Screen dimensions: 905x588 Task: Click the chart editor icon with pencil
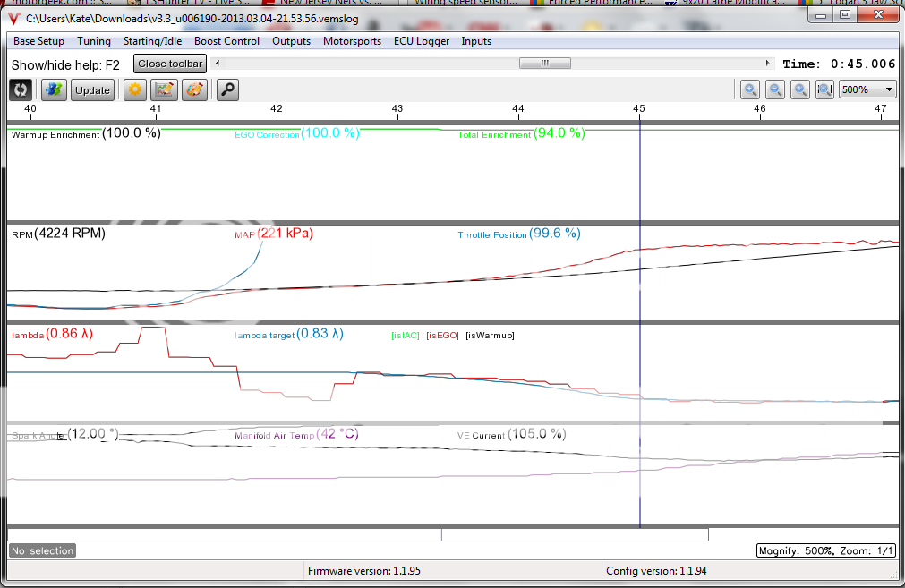click(x=164, y=89)
